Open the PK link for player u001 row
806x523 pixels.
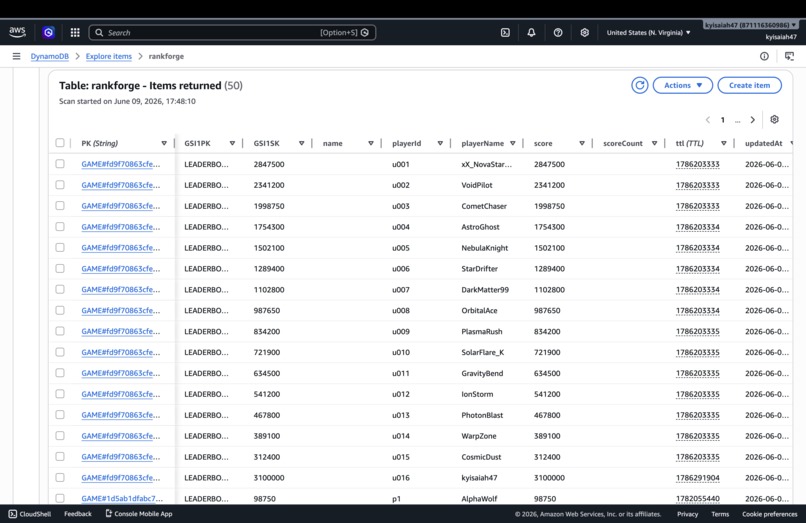click(120, 164)
